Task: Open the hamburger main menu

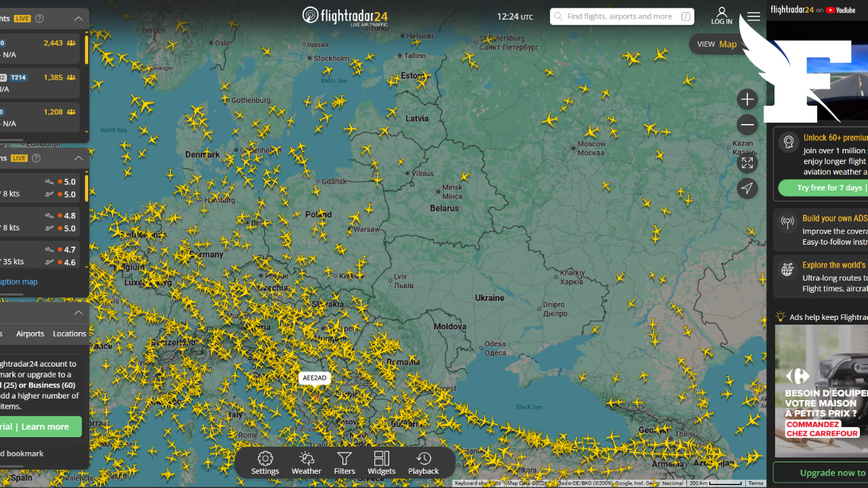Action: click(754, 17)
